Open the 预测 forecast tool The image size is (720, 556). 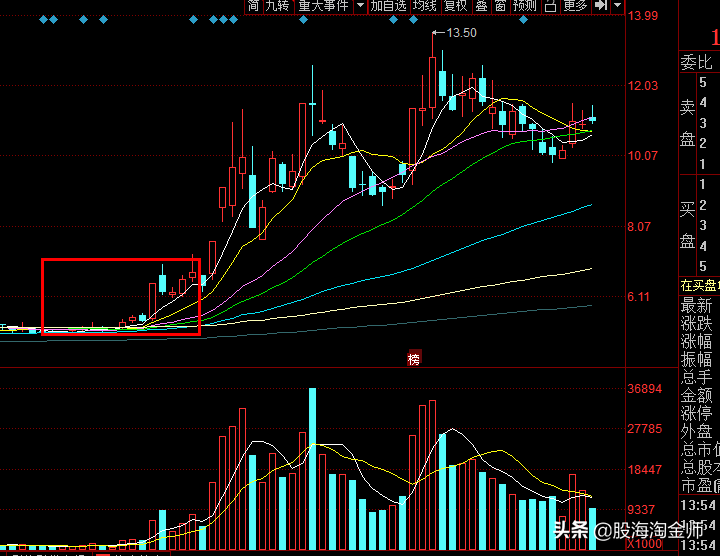[x=524, y=6]
